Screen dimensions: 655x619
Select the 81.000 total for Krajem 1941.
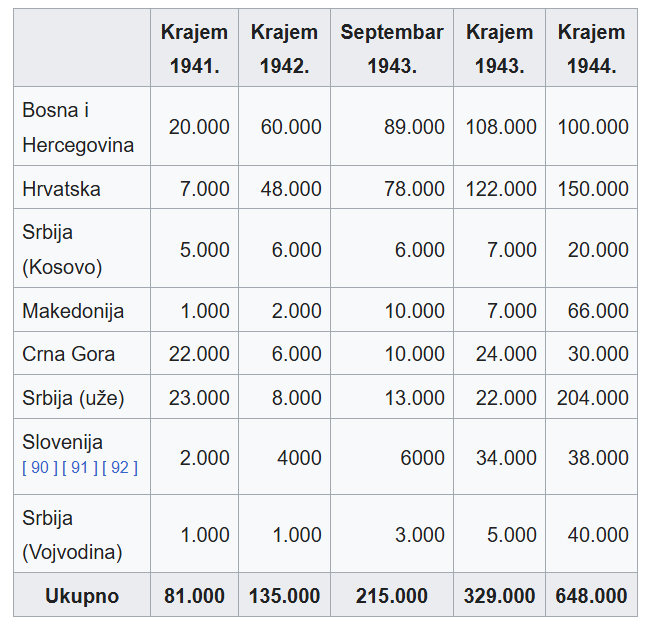(194, 596)
